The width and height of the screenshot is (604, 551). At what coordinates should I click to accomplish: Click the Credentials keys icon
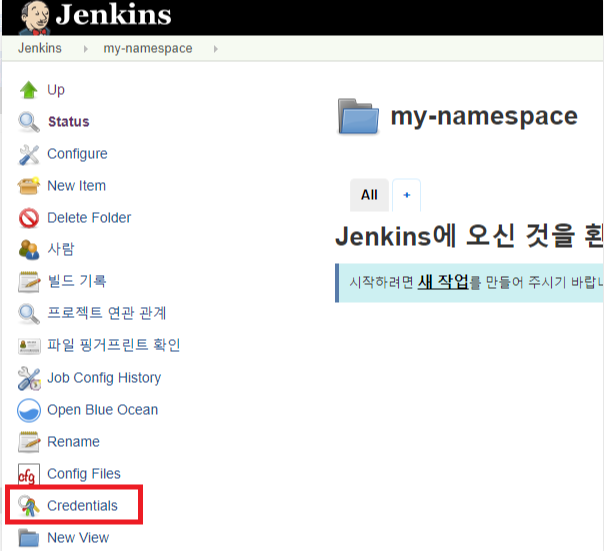(x=29, y=506)
